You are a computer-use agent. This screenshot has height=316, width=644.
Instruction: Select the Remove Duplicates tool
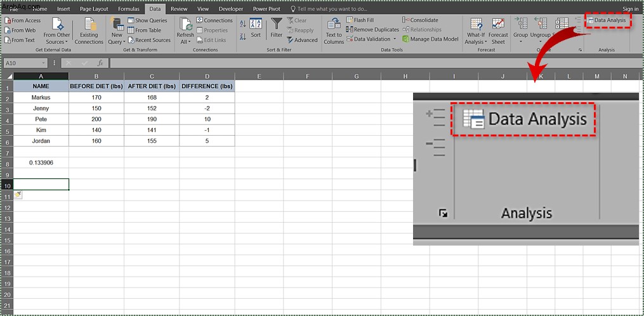372,30
